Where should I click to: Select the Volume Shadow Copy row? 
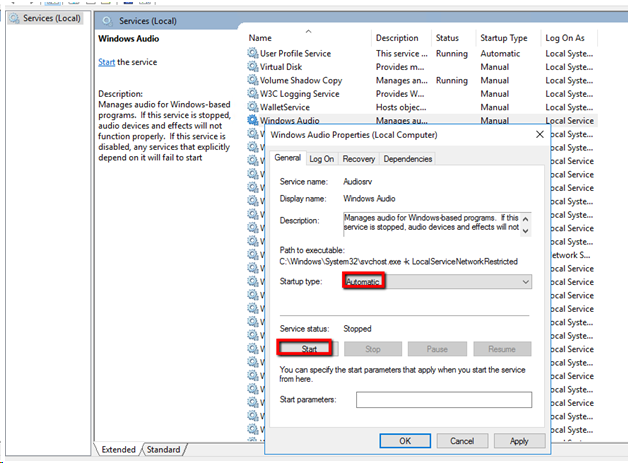[x=421, y=81]
